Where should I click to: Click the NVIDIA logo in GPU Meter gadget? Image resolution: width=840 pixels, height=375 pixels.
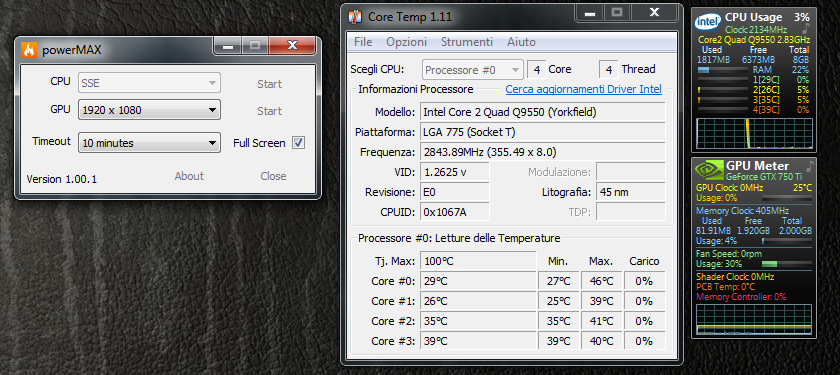click(x=708, y=170)
